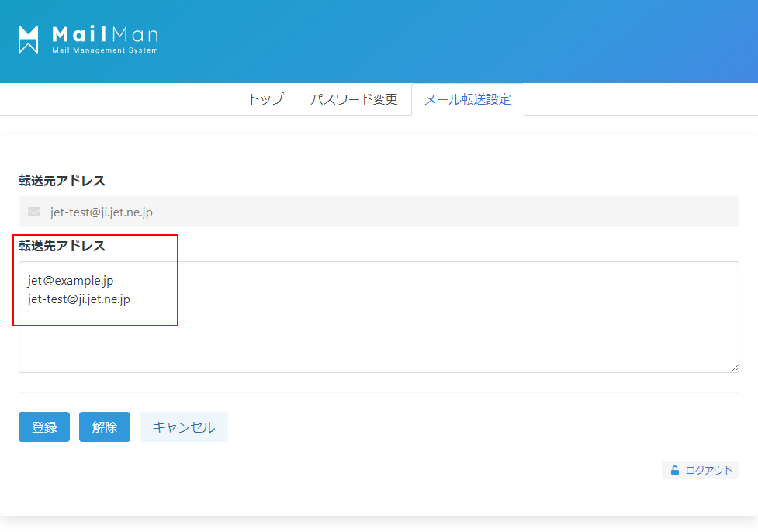Click the Mail Management System subtitle

105,51
